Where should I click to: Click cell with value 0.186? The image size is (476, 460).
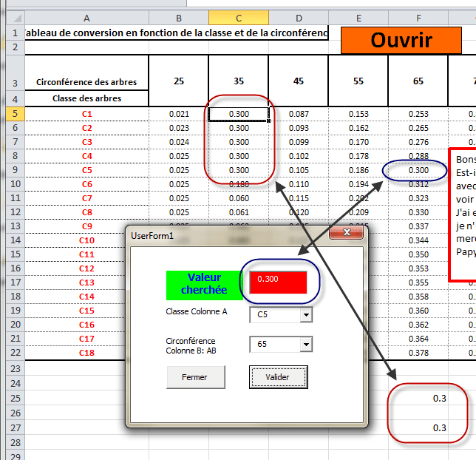point(358,170)
